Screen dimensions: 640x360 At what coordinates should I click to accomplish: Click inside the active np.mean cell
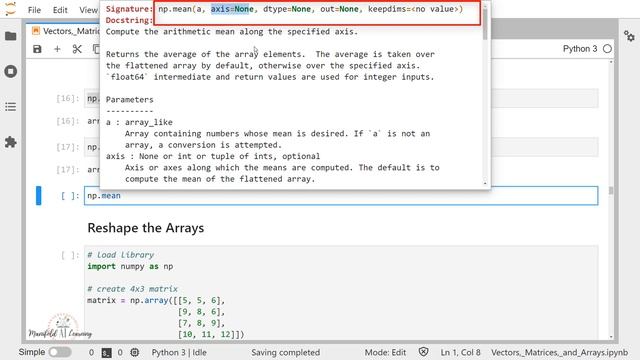point(341,196)
